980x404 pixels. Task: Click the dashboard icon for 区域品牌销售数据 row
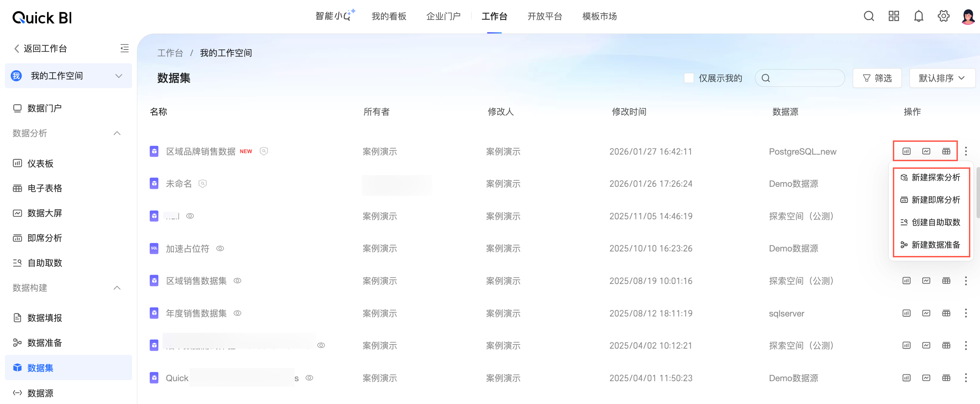click(x=906, y=151)
